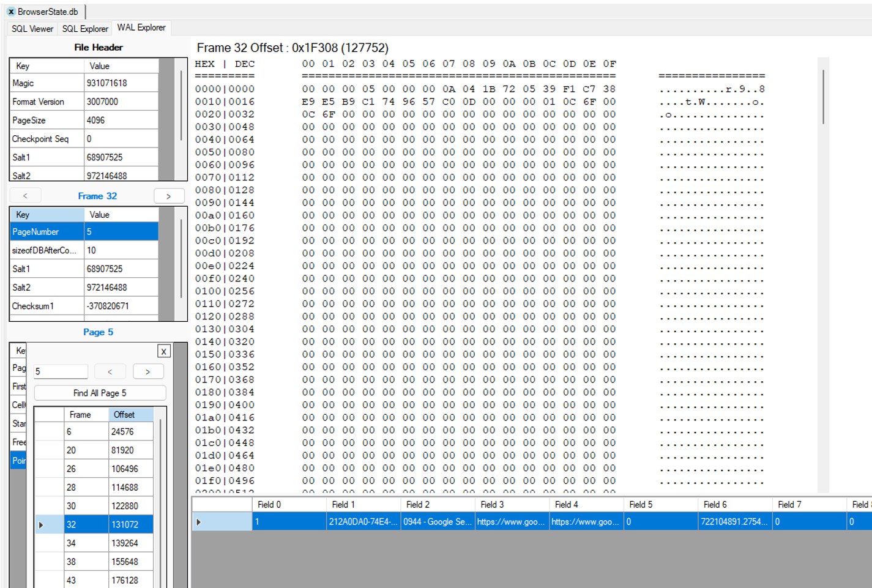Open the SQL Explorer tab

[85, 29]
